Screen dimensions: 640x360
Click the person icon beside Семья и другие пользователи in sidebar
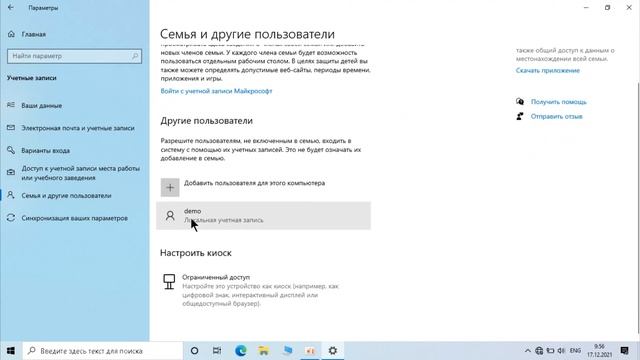(11, 196)
